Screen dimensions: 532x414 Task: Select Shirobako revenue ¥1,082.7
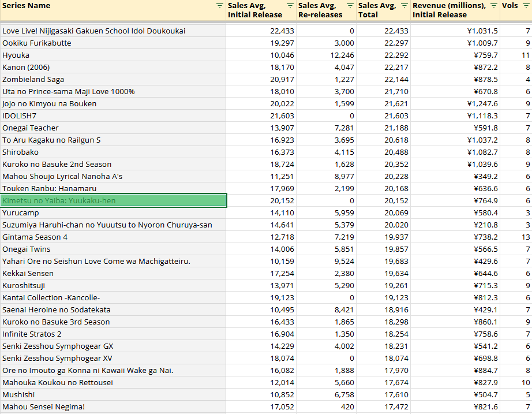[x=455, y=152]
